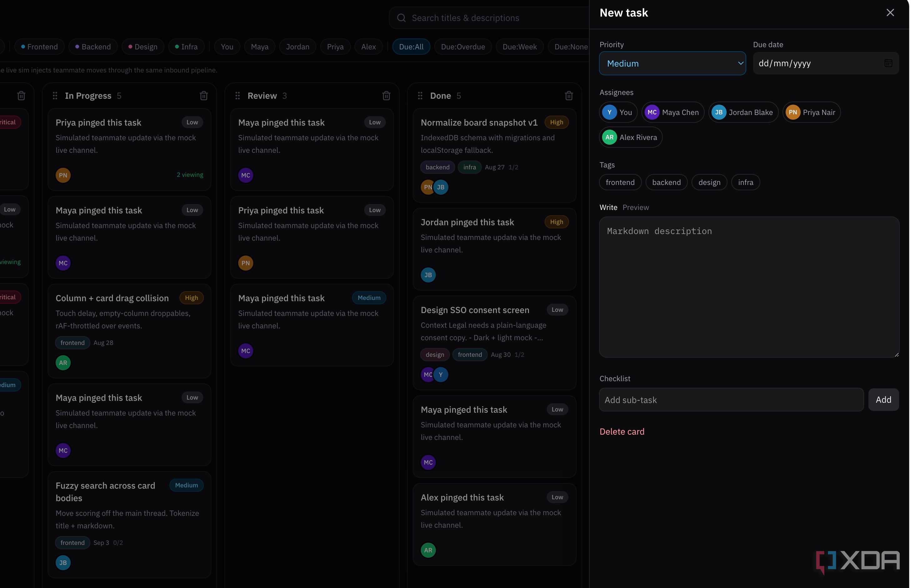Filter board by assignee Alex
Viewport: 911px width, 588px height.
point(369,47)
